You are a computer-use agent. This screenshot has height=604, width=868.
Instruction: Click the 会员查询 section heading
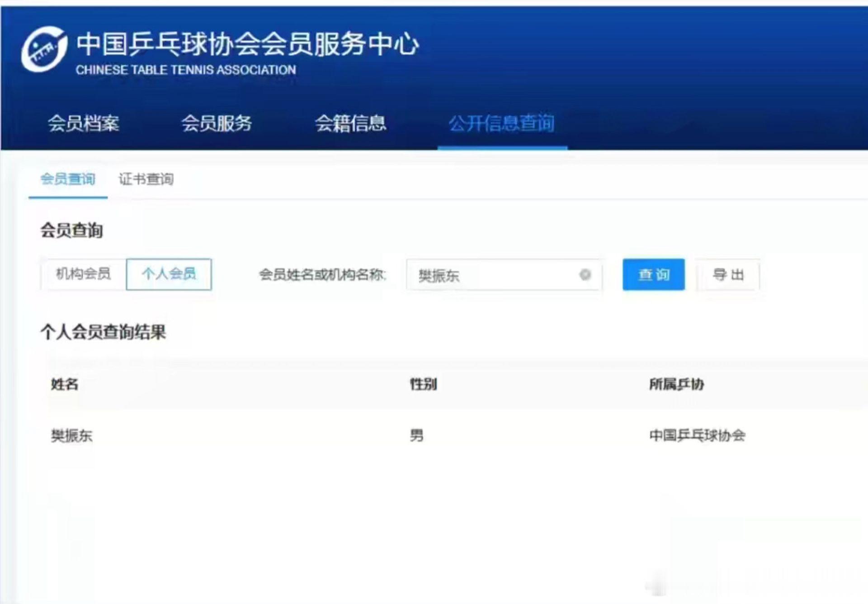click(71, 231)
